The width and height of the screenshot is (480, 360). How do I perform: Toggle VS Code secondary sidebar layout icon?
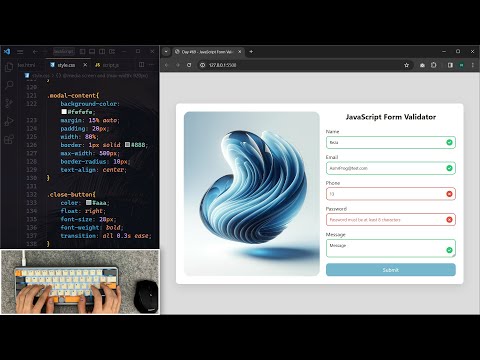point(102,52)
